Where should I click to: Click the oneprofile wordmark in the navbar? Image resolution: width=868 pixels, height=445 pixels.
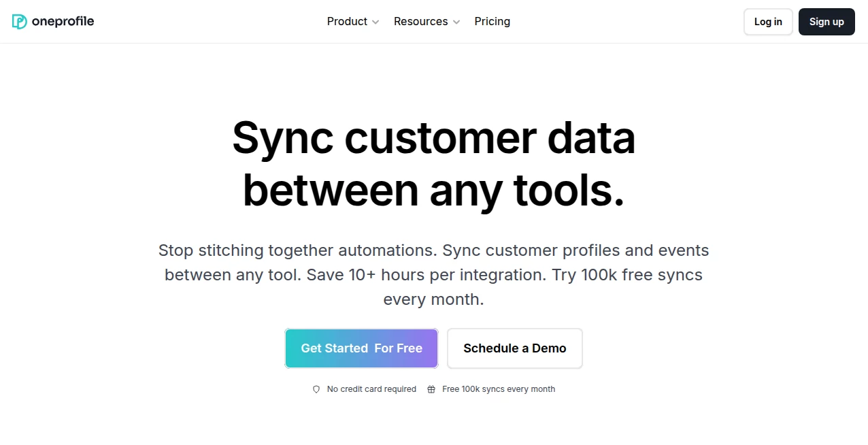pos(64,21)
